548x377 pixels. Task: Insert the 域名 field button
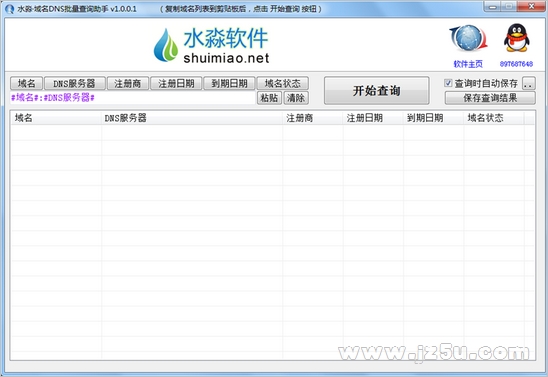27,84
